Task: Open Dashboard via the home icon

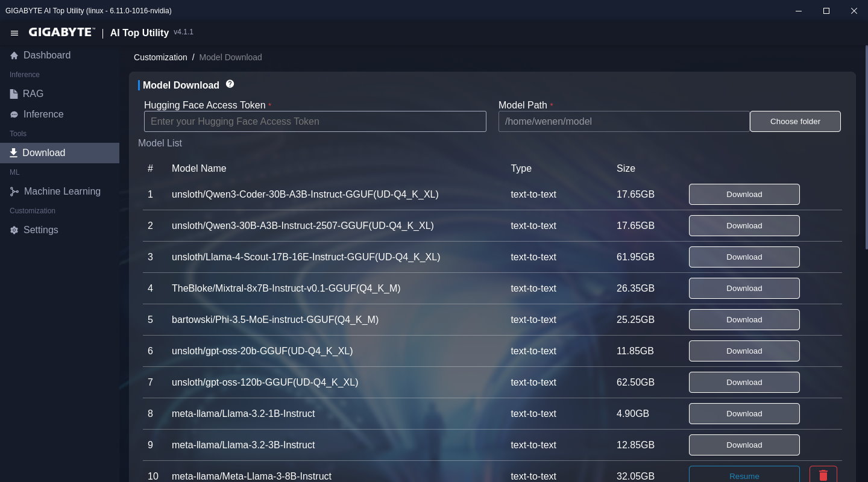Action: pos(14,55)
